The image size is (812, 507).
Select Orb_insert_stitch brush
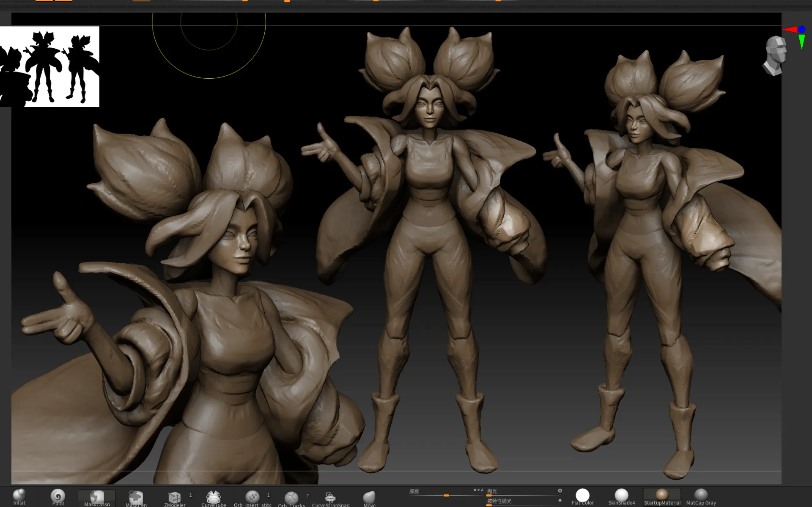tap(252, 497)
